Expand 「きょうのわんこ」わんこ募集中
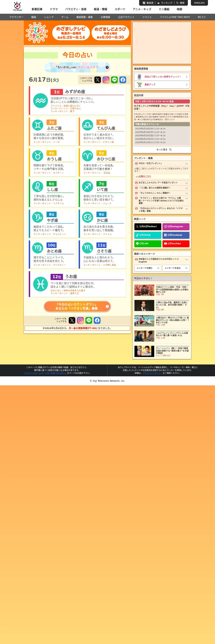215x644 pixels. (x=187, y=193)
